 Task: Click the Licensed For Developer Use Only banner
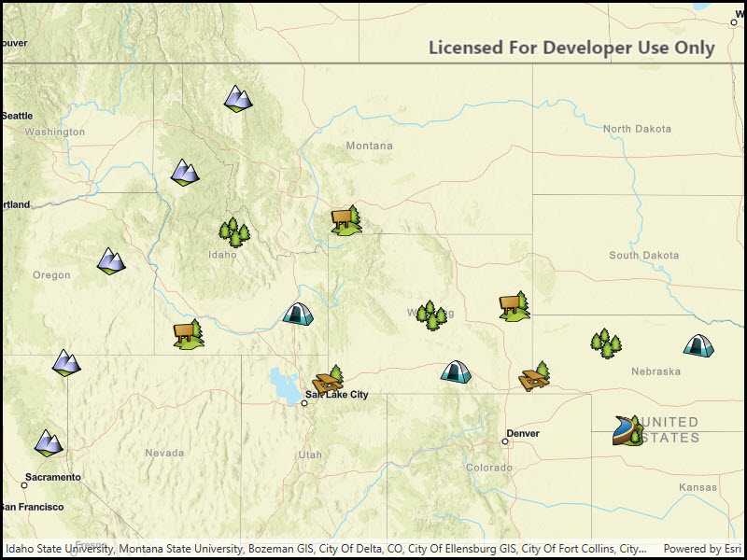coord(571,47)
